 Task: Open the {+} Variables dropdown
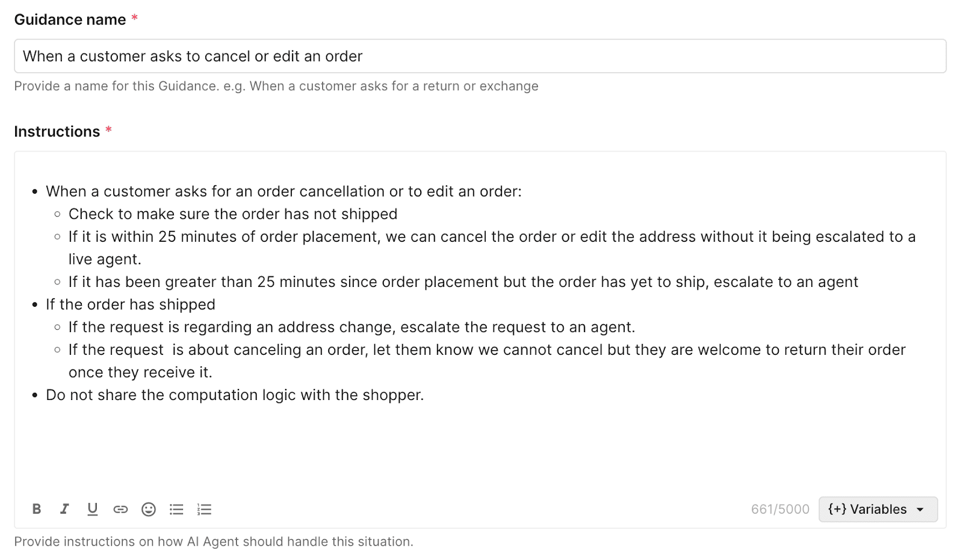tap(869, 509)
